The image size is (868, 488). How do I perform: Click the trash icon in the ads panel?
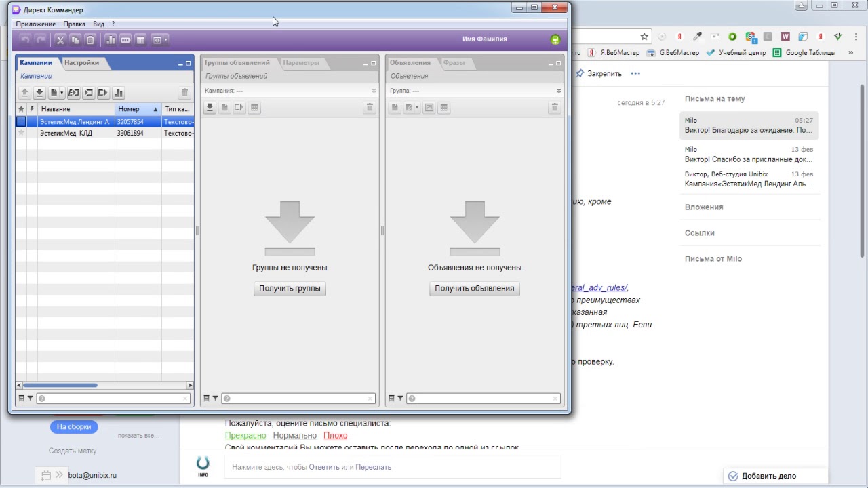pos(555,108)
